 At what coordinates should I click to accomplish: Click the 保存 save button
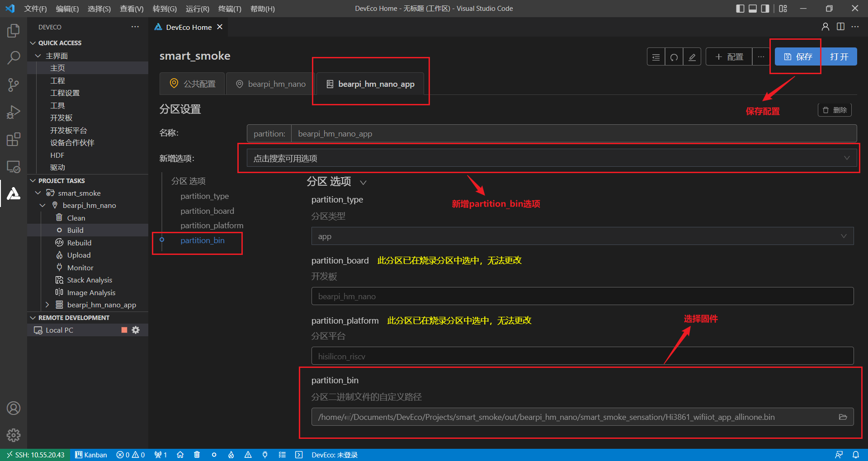point(798,56)
